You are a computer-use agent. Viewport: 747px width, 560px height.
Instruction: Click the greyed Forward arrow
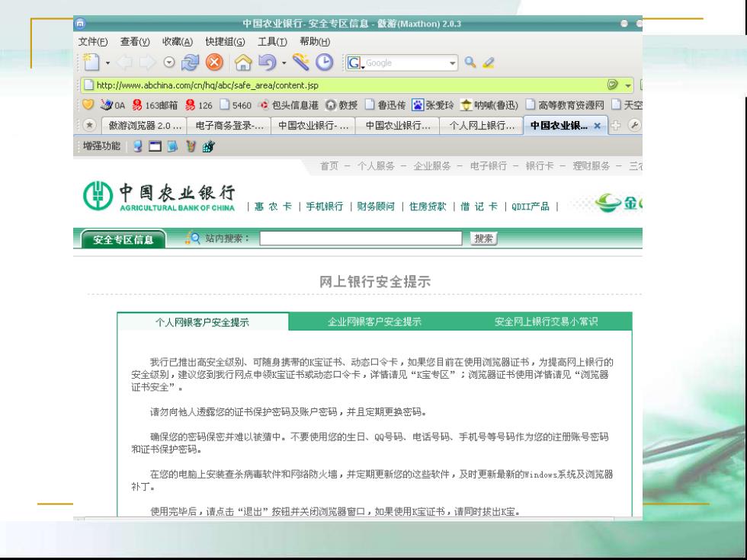[148, 62]
